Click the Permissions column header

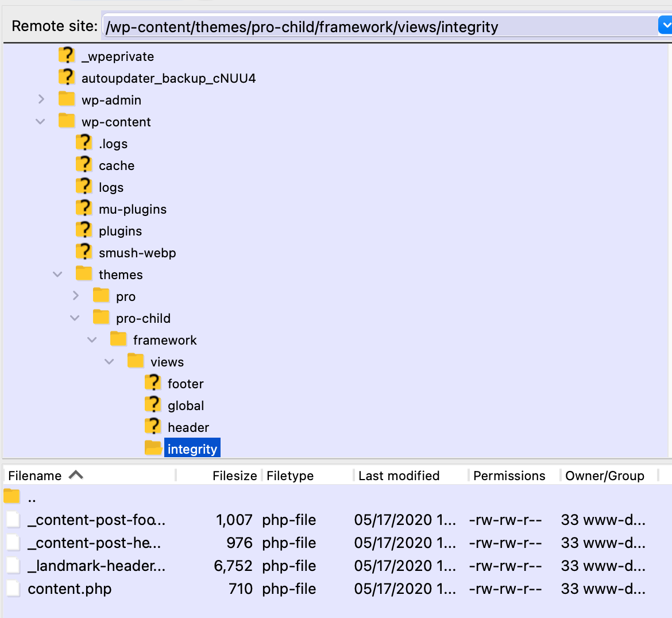[x=509, y=476]
